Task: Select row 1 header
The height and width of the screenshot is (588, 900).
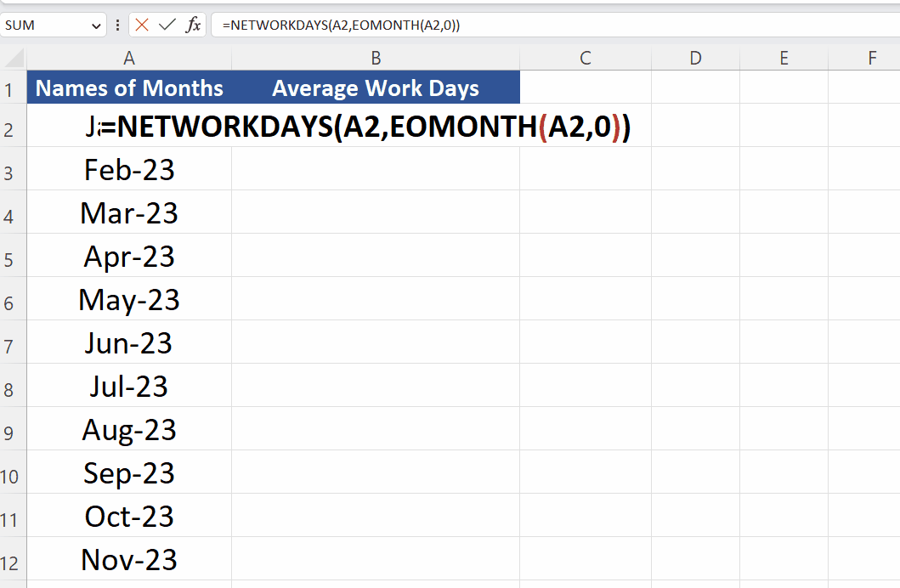Action: tap(13, 88)
